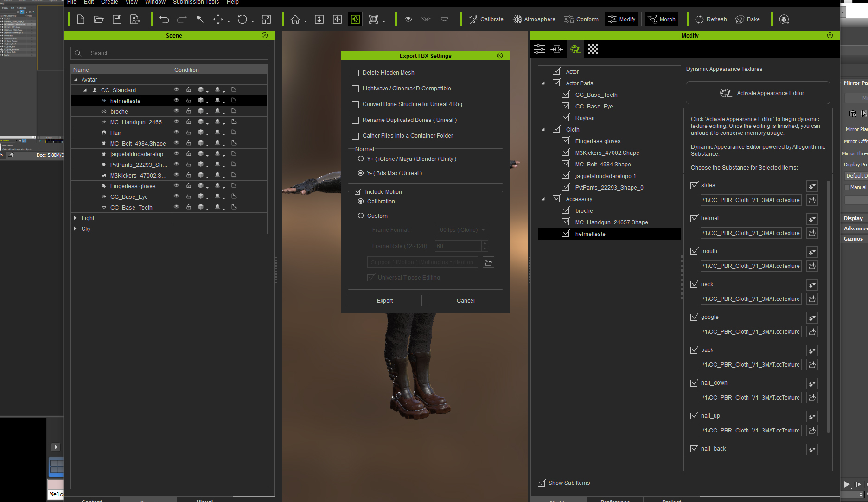The height and width of the screenshot is (502, 868).
Task: Open the Atmosphere settings
Action: [534, 19]
